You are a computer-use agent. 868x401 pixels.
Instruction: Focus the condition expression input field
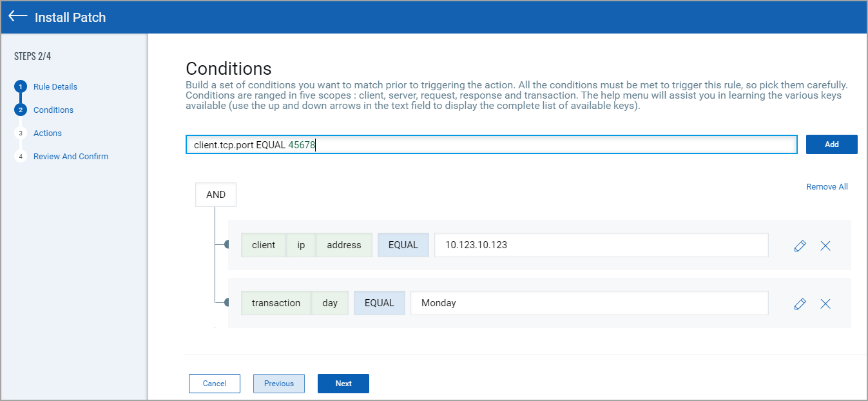pos(492,145)
